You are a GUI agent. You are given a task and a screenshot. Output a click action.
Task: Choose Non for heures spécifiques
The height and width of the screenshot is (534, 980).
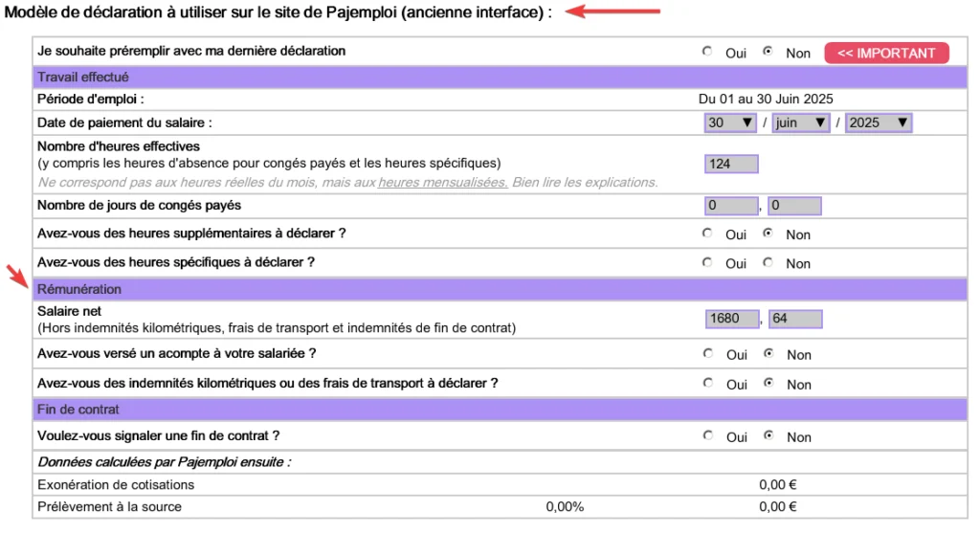point(768,262)
